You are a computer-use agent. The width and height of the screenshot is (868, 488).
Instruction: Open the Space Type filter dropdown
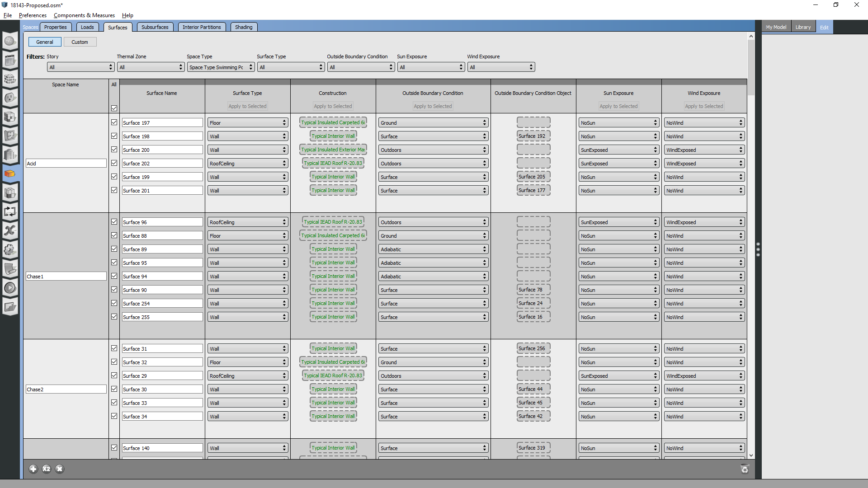pyautogui.click(x=221, y=67)
